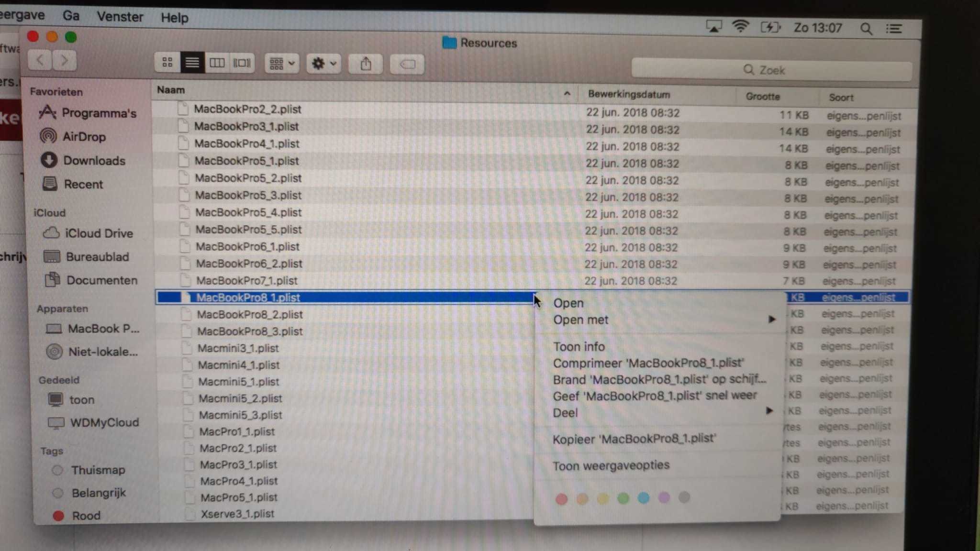Screen dimensions: 980x551
Task: Switch Finder to list view
Action: coord(192,63)
